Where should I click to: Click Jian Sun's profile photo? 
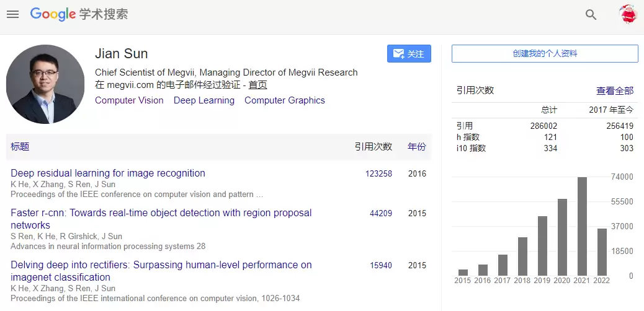(x=45, y=84)
